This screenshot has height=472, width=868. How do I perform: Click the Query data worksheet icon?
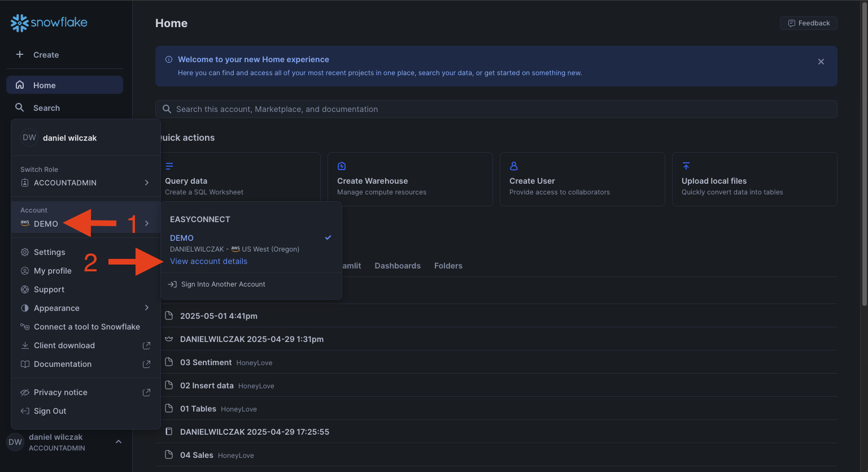(169, 166)
